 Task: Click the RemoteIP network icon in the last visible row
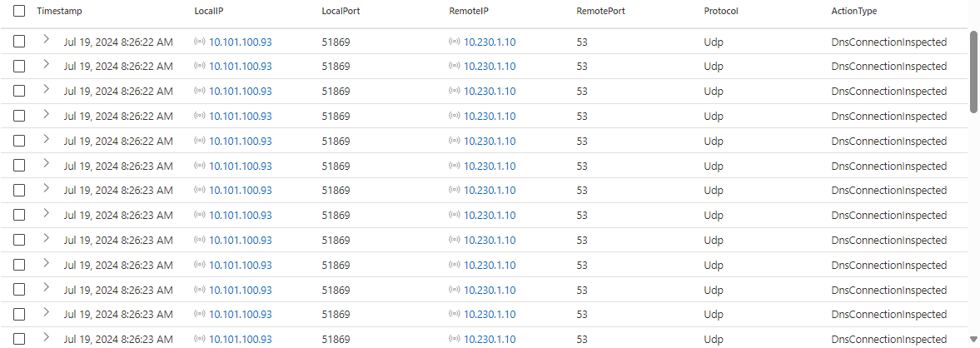pos(454,340)
